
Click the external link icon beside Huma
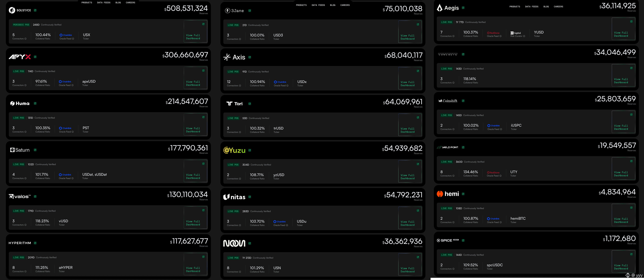35,103
